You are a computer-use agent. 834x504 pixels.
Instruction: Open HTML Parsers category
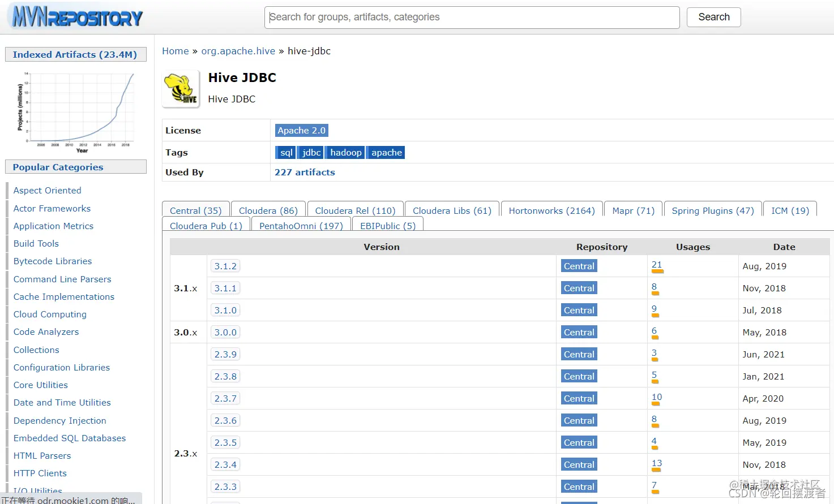click(42, 455)
